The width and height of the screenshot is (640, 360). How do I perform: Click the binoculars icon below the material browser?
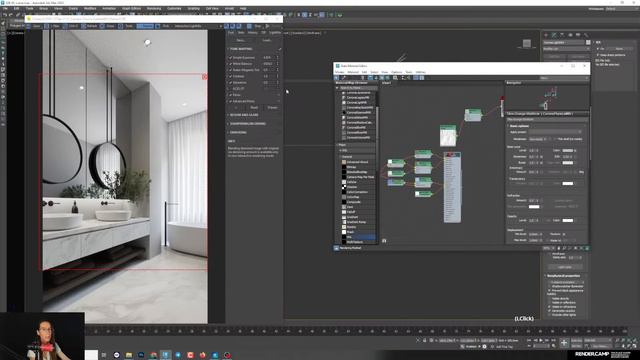click(x=384, y=241)
